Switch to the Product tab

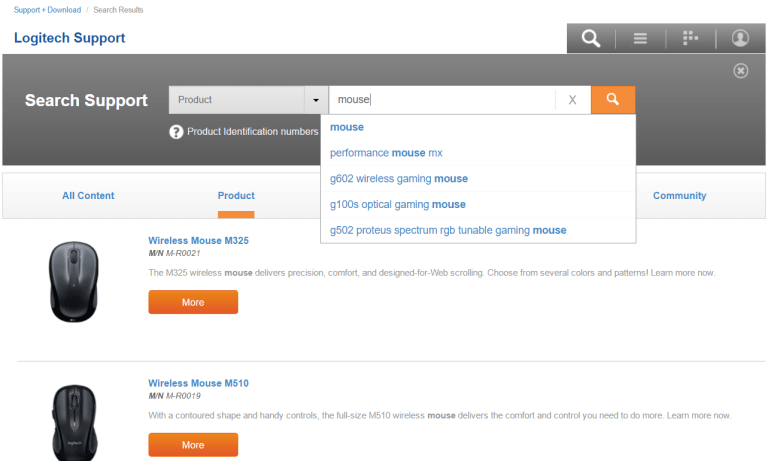(x=236, y=196)
